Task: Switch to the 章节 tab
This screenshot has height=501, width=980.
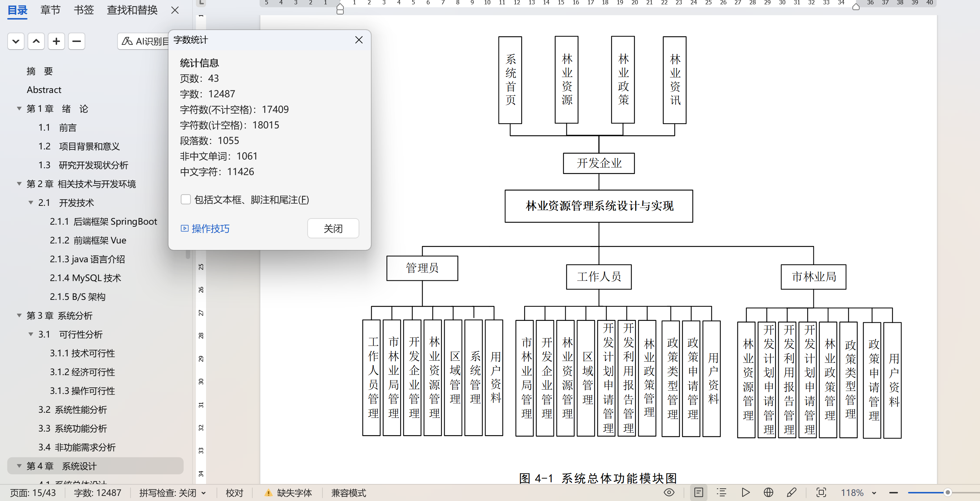Action: pyautogui.click(x=50, y=10)
